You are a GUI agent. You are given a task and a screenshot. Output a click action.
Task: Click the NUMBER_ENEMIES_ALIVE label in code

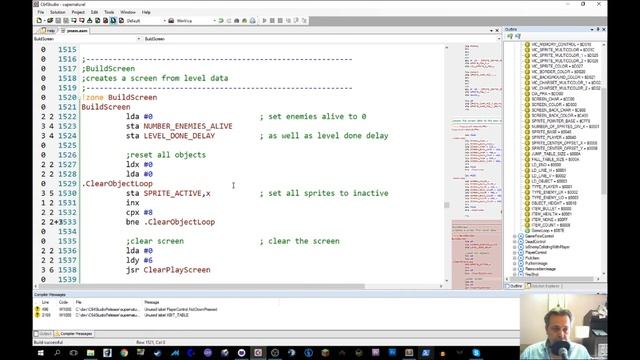point(188,126)
